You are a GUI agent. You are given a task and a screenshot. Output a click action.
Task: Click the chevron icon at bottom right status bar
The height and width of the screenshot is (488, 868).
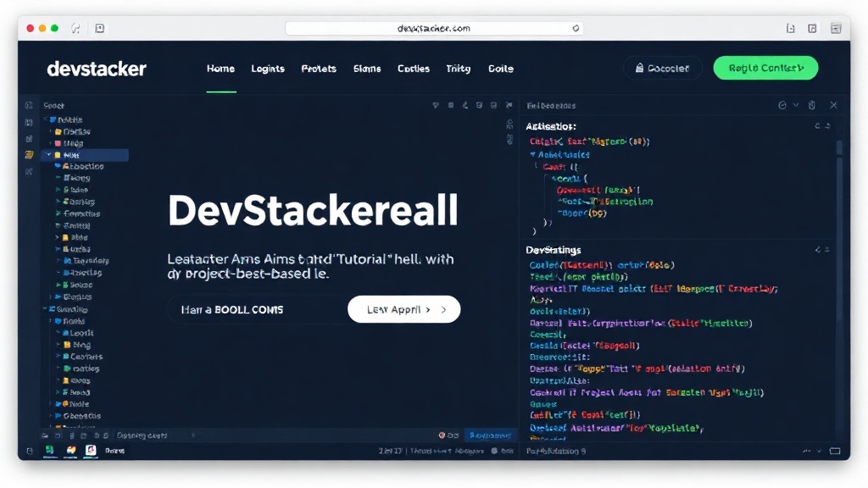click(x=820, y=451)
